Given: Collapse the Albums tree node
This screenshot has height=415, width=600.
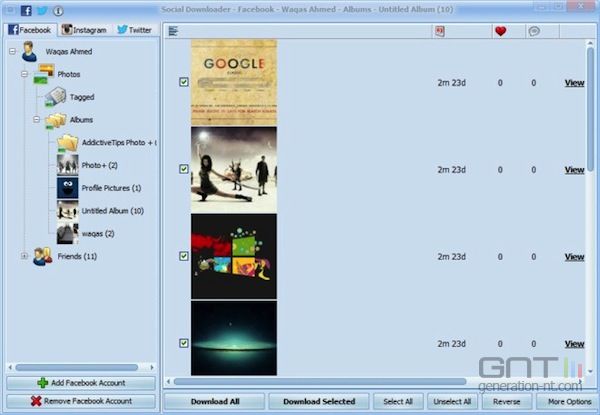Looking at the screenshot, I should 36,119.
